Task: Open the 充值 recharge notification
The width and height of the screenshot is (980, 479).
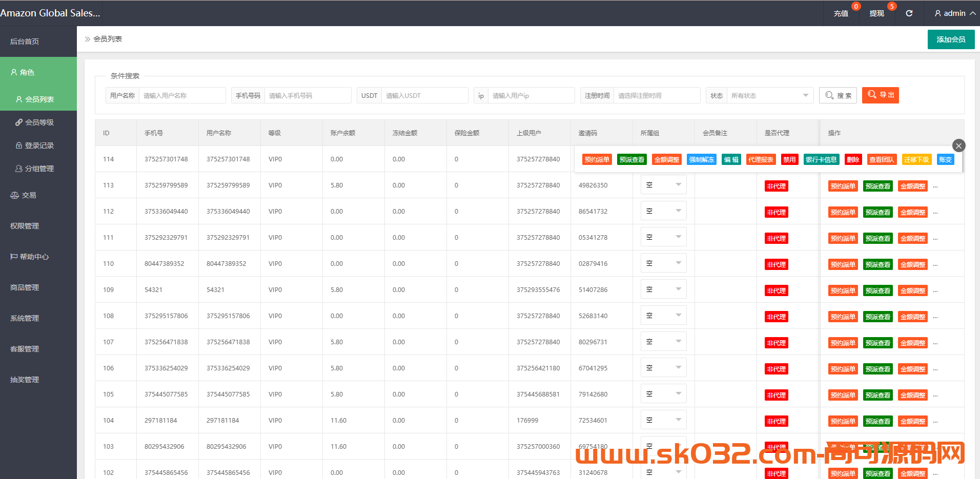Action: (841, 13)
